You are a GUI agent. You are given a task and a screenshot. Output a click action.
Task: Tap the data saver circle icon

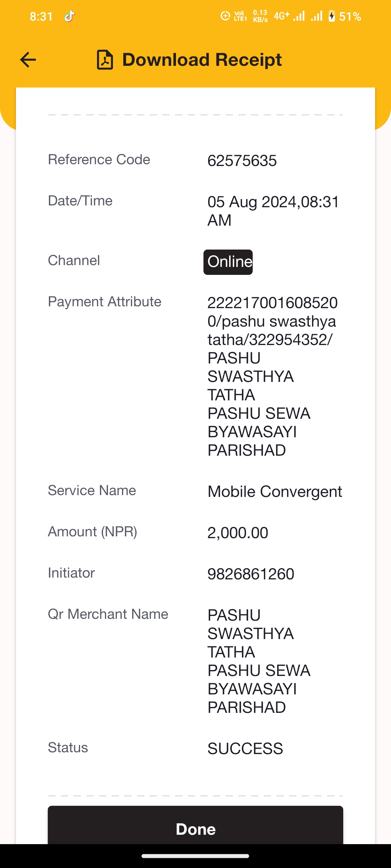225,16
